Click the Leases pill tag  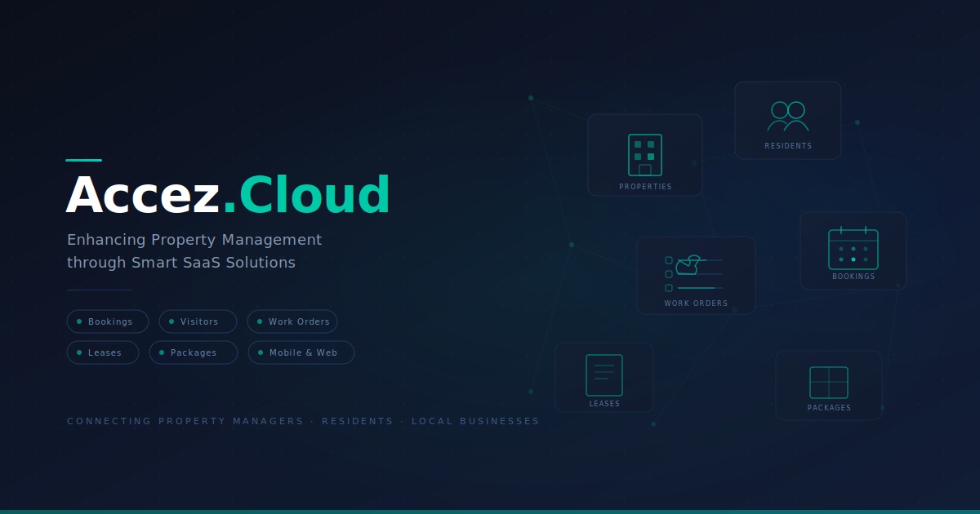pyautogui.click(x=103, y=352)
